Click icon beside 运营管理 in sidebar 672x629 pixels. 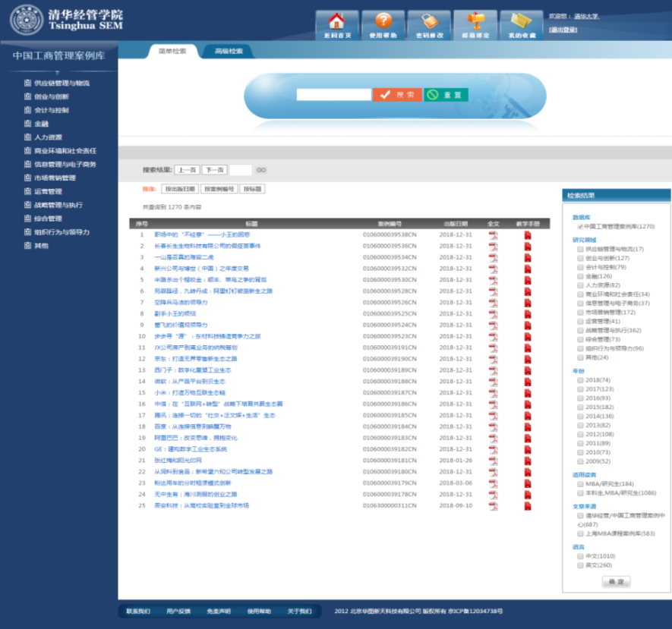click(x=28, y=191)
